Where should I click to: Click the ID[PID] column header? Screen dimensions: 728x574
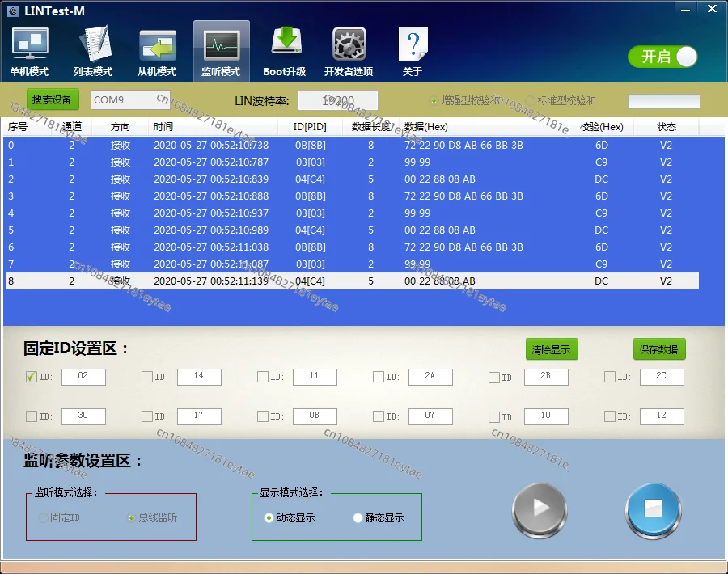[310, 127]
